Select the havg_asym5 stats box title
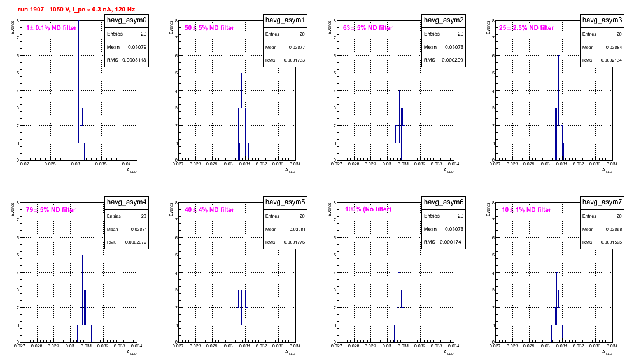The height and width of the screenshot is (364, 634). tap(285, 202)
